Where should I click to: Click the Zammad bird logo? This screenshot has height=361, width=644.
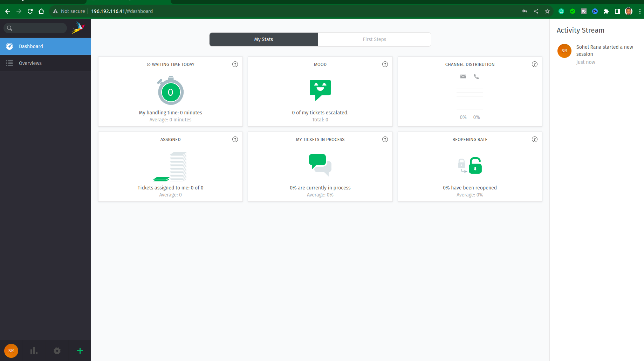point(78,28)
